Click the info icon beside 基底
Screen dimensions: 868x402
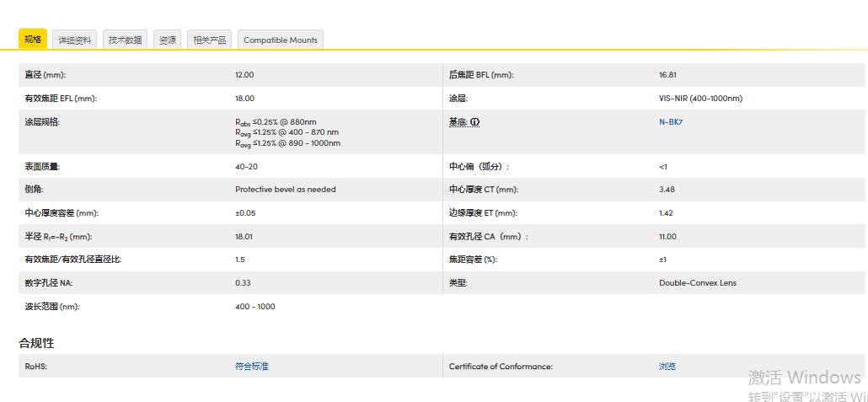click(x=474, y=122)
